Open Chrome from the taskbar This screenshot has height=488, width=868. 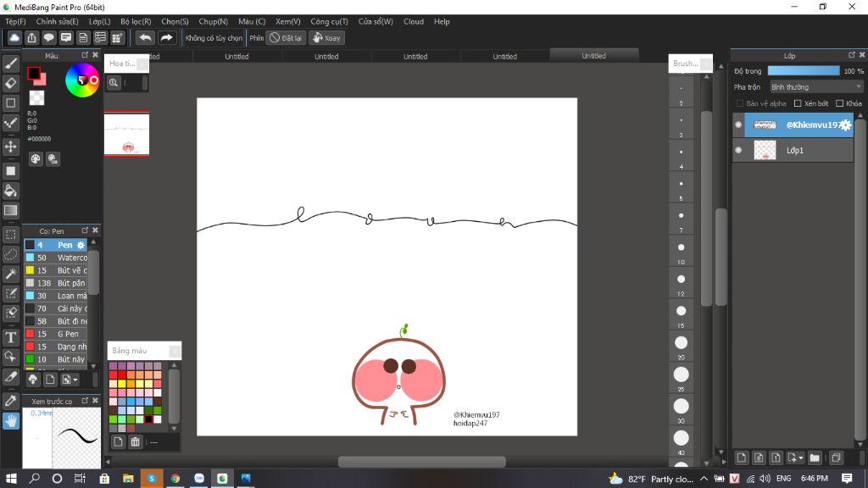pos(175,478)
